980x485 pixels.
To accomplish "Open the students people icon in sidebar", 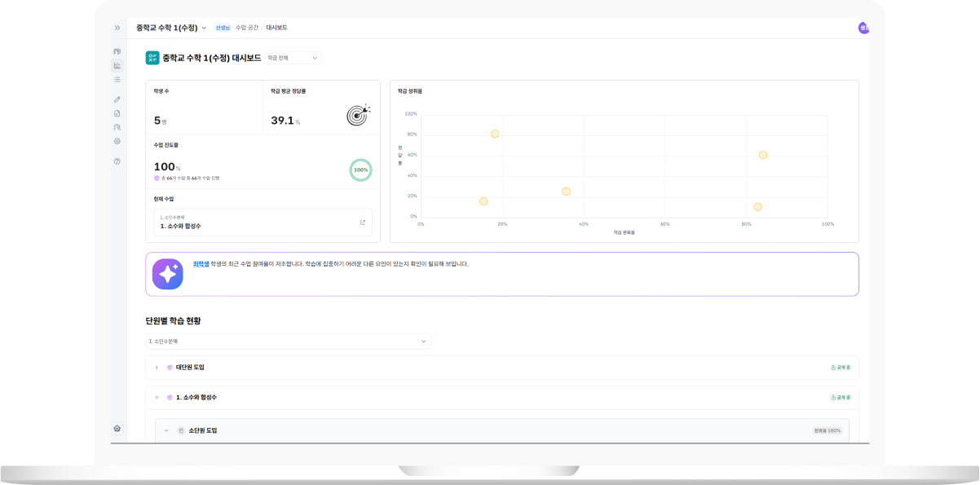I will coord(117,127).
